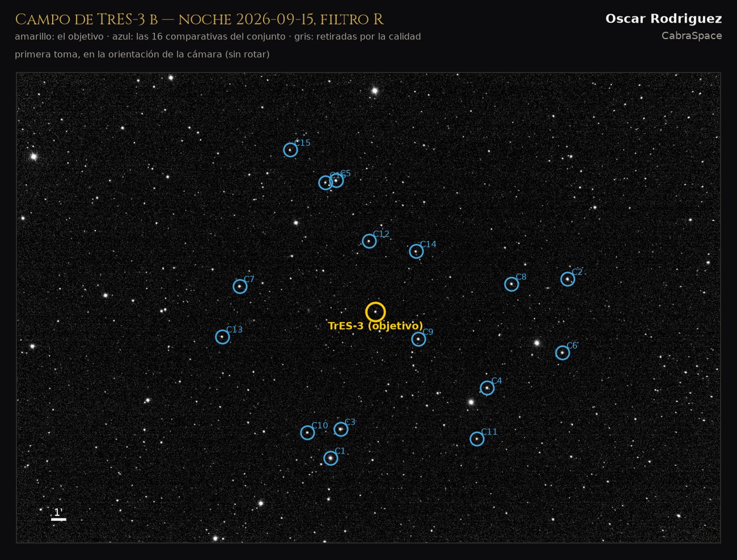Click the C8 comparison circle
The width and height of the screenshot is (737, 560).
click(x=512, y=284)
